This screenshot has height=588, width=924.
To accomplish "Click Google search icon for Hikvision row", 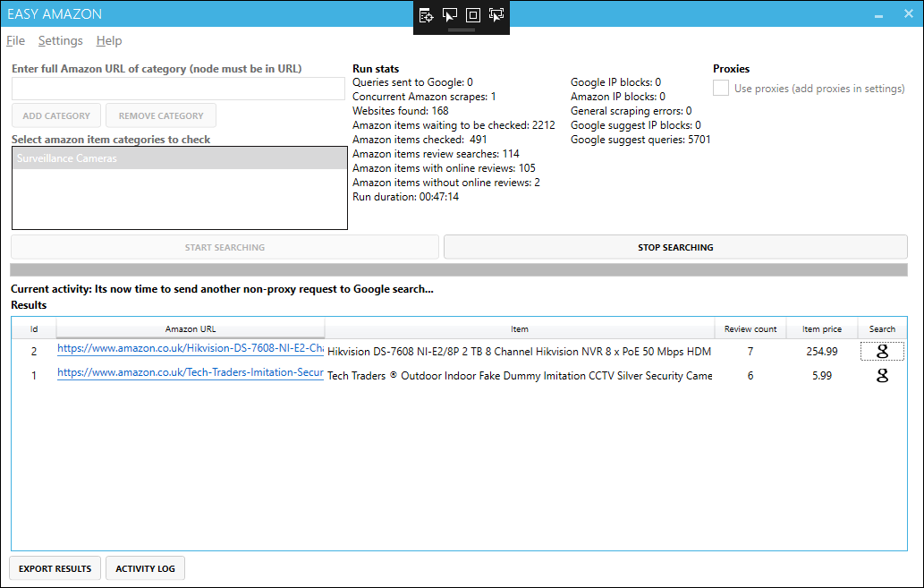I will (x=882, y=352).
